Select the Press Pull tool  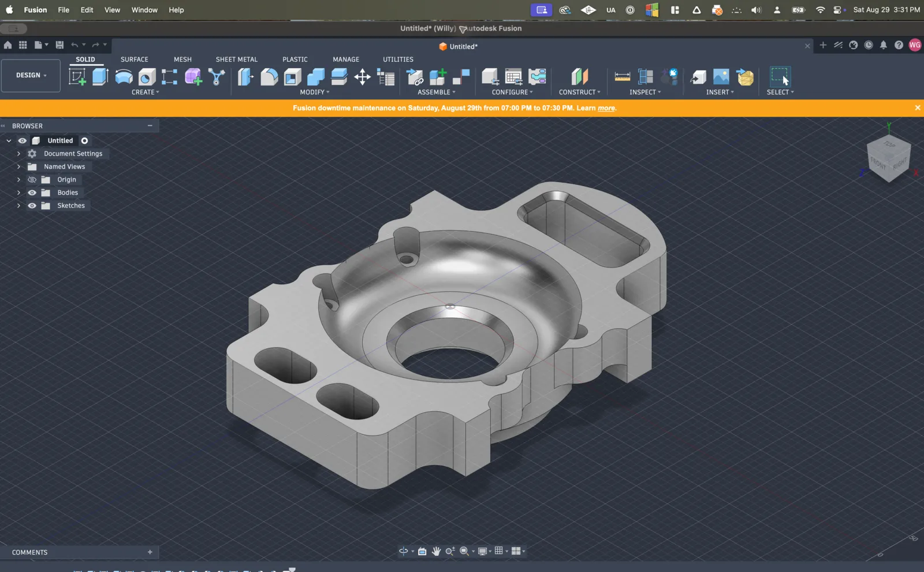pyautogui.click(x=245, y=76)
